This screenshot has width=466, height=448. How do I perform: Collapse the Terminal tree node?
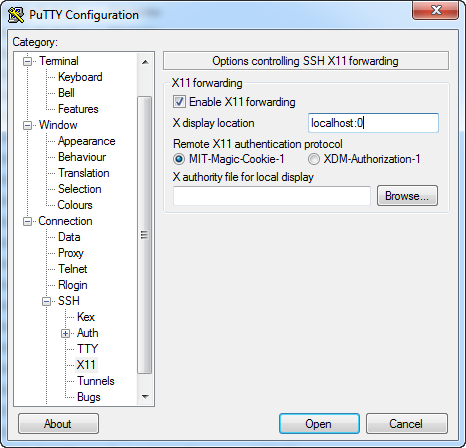[28, 61]
